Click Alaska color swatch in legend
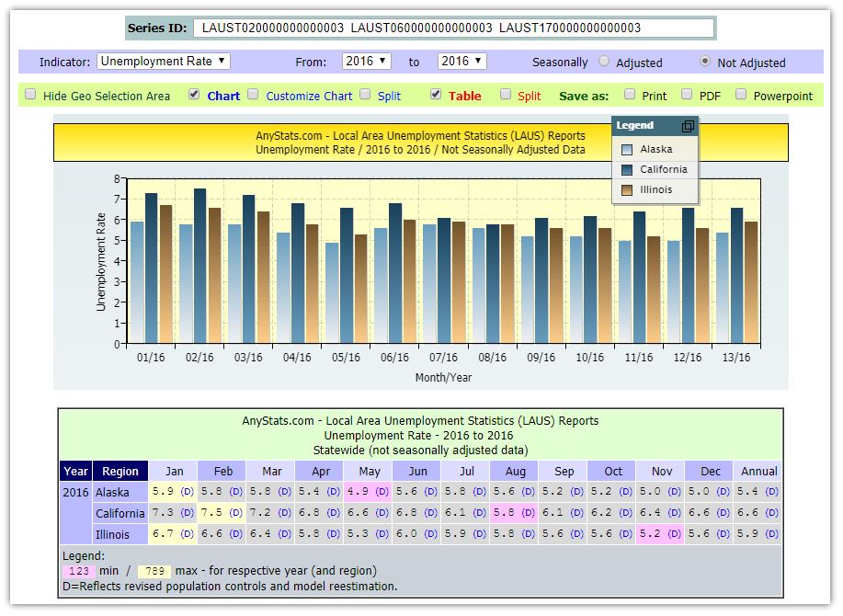This screenshot has width=843, height=616. 627,150
